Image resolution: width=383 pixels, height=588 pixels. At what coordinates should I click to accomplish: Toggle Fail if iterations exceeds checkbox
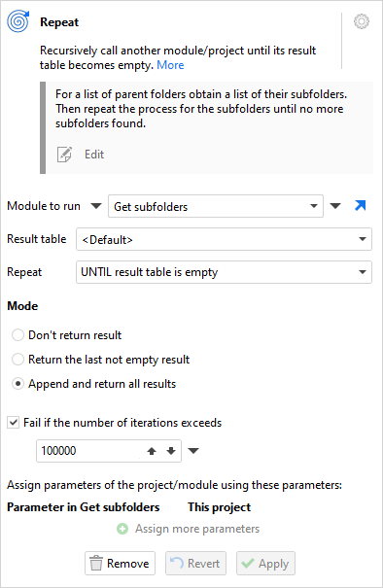[x=14, y=423]
